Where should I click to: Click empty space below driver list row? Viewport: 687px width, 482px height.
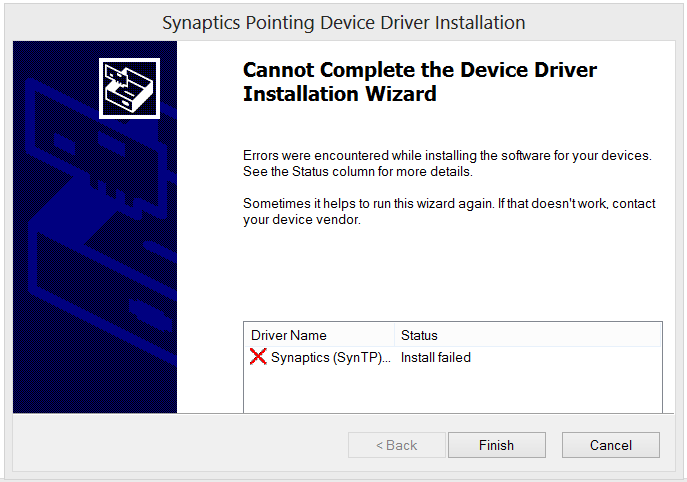[x=453, y=390]
